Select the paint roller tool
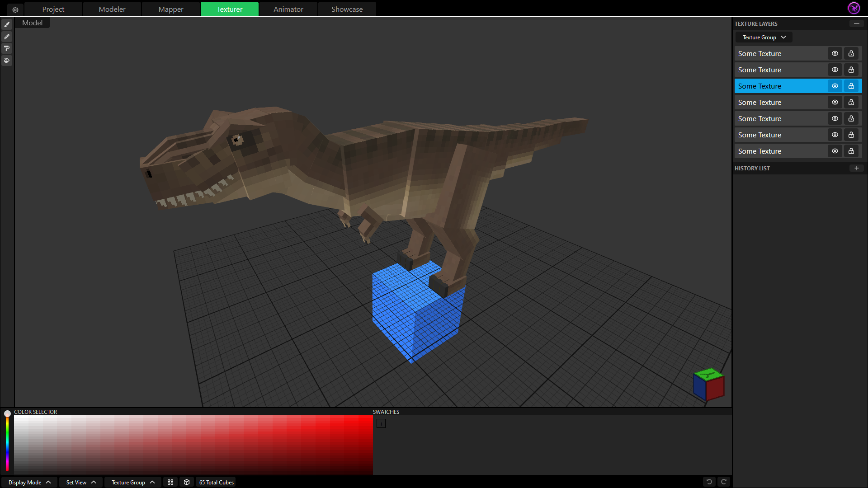 pos(7,48)
